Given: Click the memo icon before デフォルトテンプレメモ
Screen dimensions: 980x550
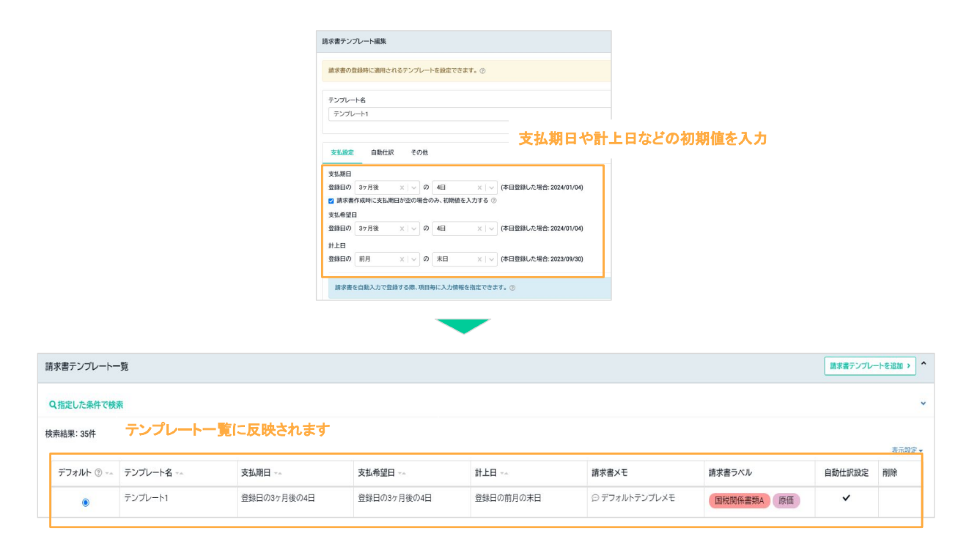Looking at the screenshot, I should (595, 498).
